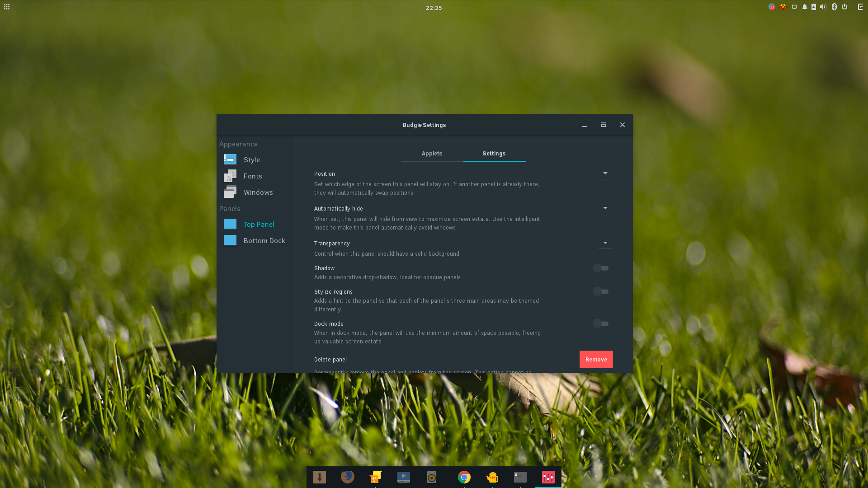The height and width of the screenshot is (488, 868).
Task: Toggle the Stylize regions switch
Action: pos(601,292)
